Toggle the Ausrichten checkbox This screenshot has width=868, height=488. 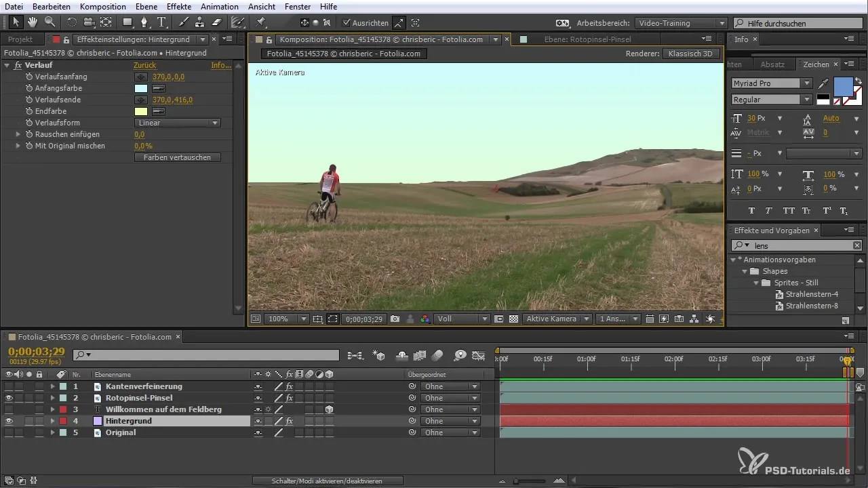[347, 22]
